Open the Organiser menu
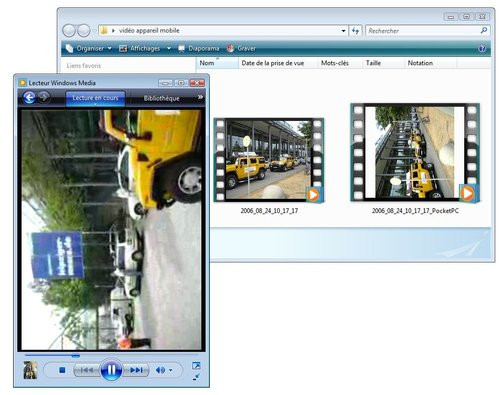500x395 pixels. 89,49
